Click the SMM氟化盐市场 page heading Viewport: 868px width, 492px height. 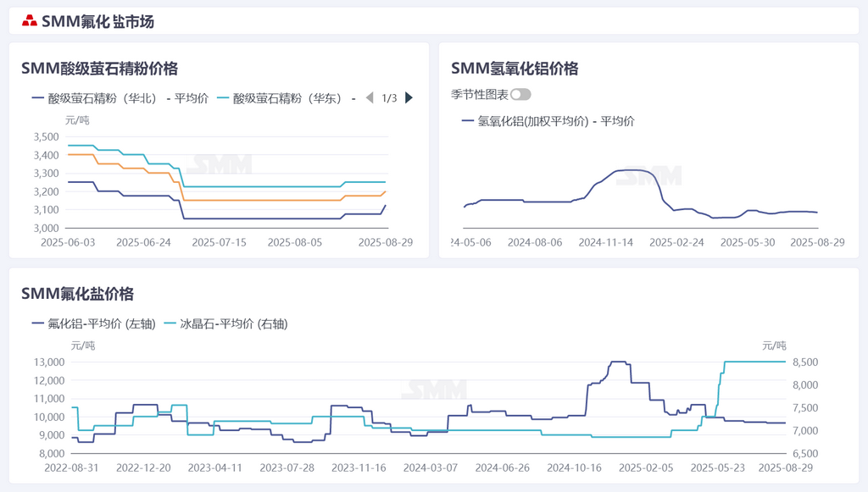point(98,21)
